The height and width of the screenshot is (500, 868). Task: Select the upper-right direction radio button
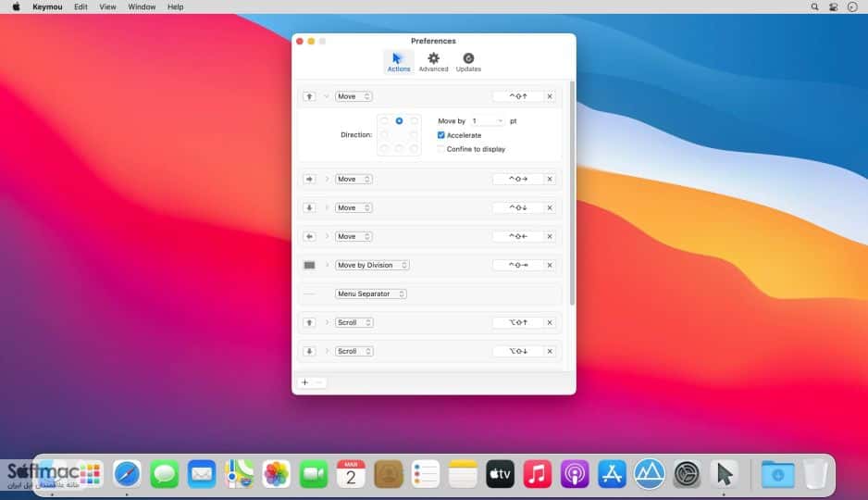click(414, 120)
